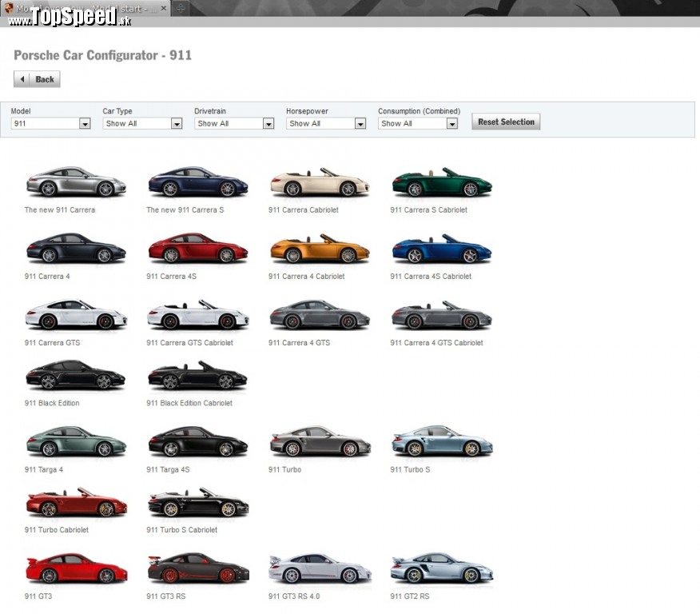The image size is (700, 614).
Task: Click Reset Selection button
Action: tap(506, 122)
